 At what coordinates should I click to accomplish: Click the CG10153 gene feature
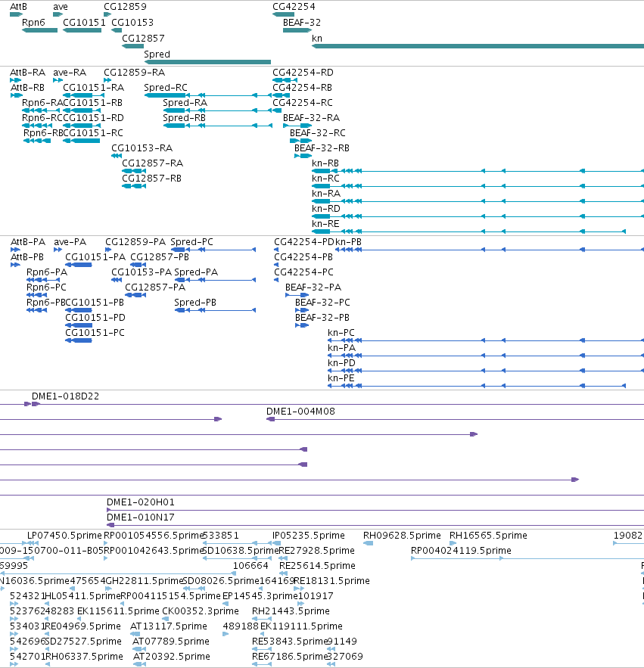pyautogui.click(x=117, y=30)
